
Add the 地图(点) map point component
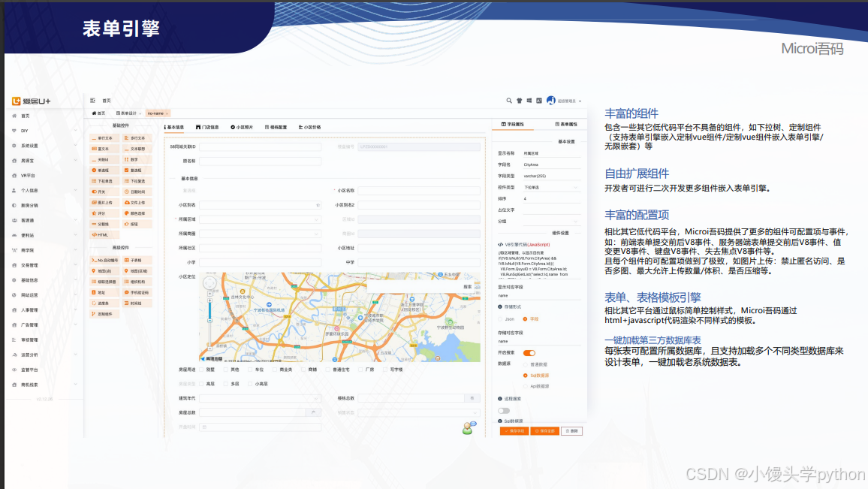click(104, 271)
